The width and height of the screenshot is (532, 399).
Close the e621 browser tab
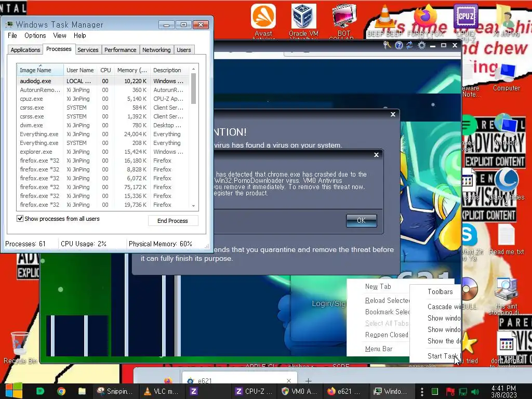pyautogui.click(x=289, y=381)
